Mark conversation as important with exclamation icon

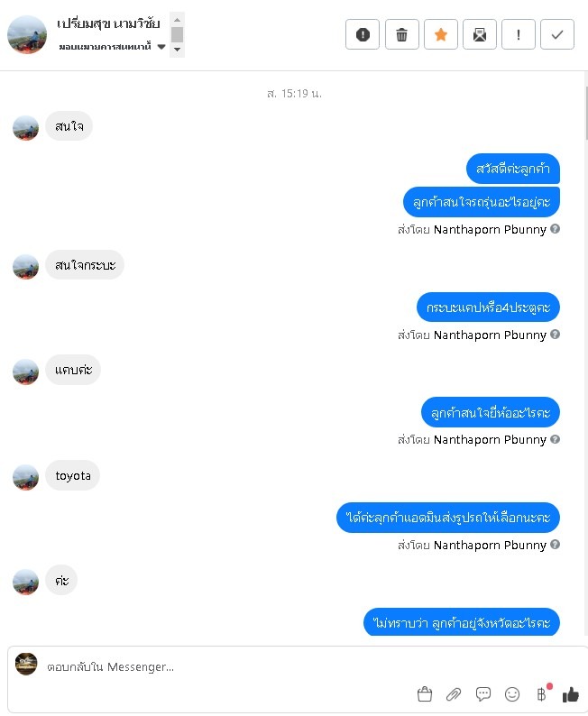point(519,34)
